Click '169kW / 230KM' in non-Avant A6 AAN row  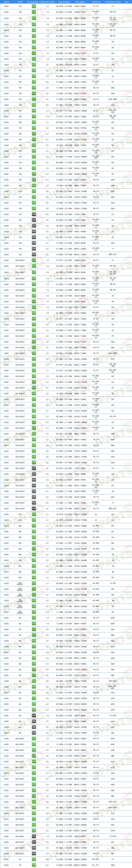pos(80,652)
